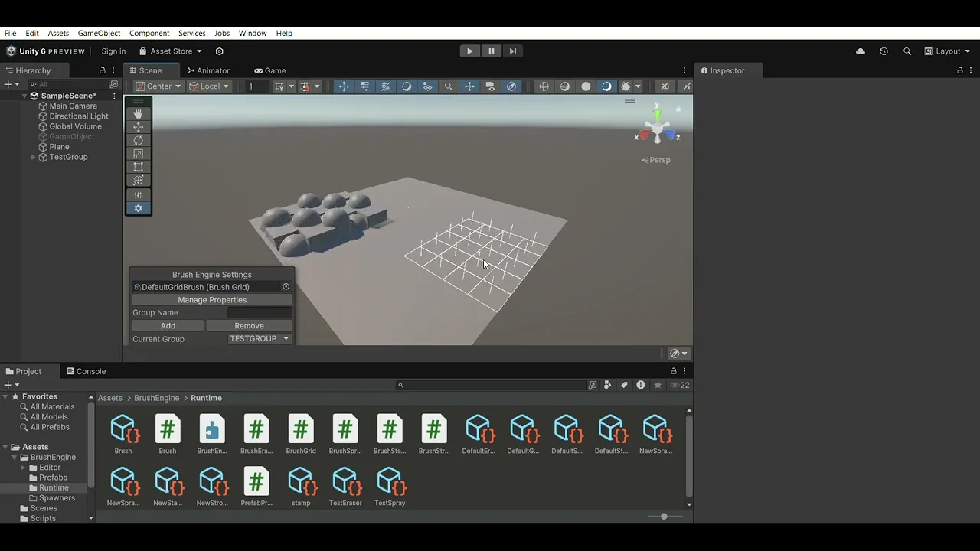Click the object picker circle for DefaultGridBrush

(x=286, y=287)
